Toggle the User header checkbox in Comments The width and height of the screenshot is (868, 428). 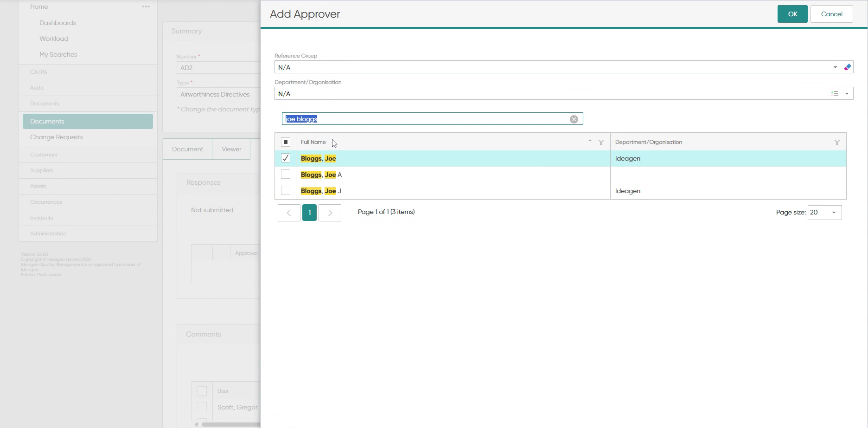click(x=202, y=391)
